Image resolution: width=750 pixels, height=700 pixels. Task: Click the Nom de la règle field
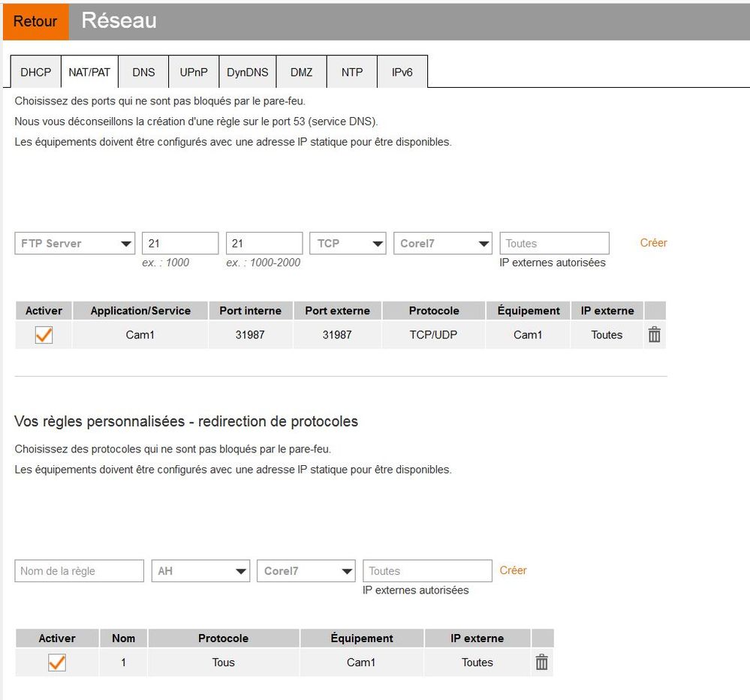tap(79, 571)
